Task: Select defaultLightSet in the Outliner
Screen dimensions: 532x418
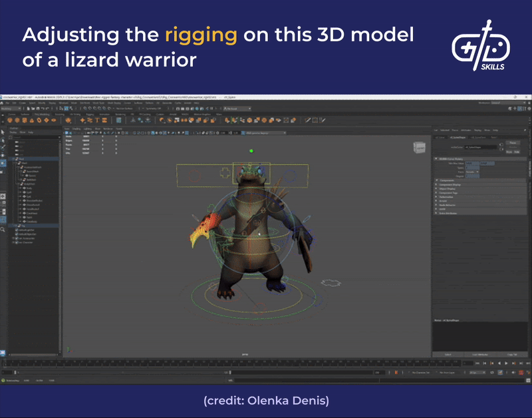Action: point(27,230)
